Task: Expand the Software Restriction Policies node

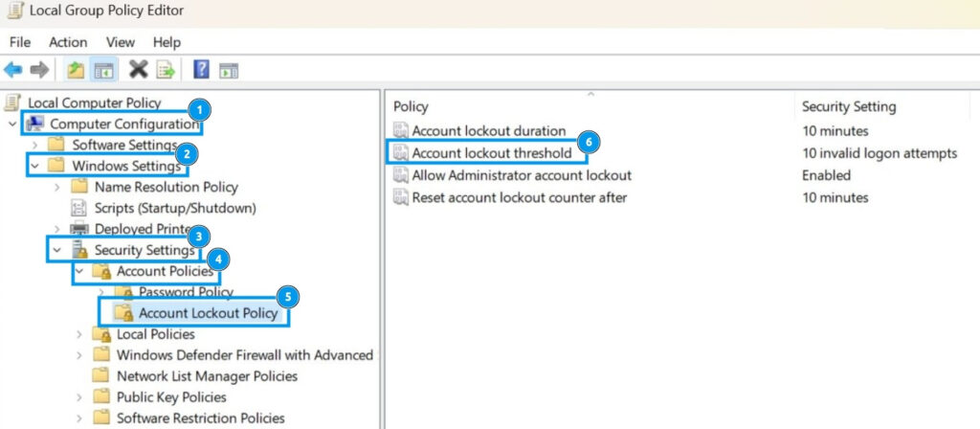Action: click(79, 418)
